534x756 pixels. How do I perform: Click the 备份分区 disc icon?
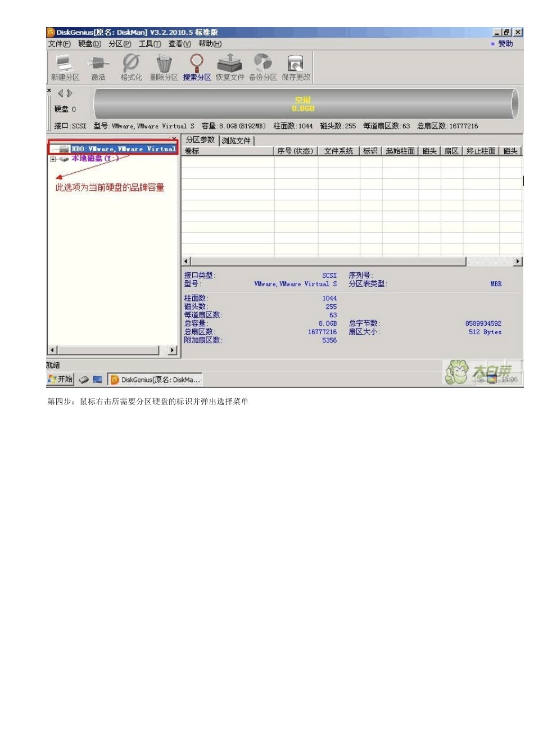click(263, 62)
